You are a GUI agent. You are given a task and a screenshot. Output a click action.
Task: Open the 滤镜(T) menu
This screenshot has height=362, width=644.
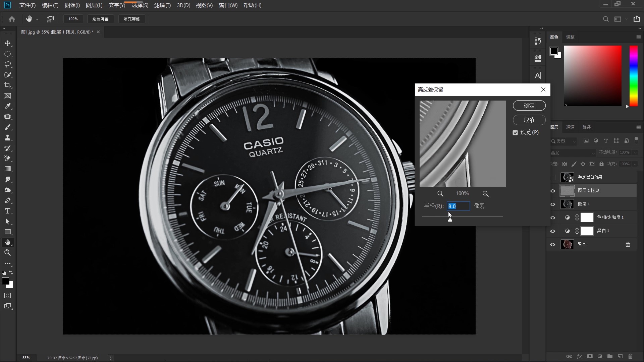point(162,5)
